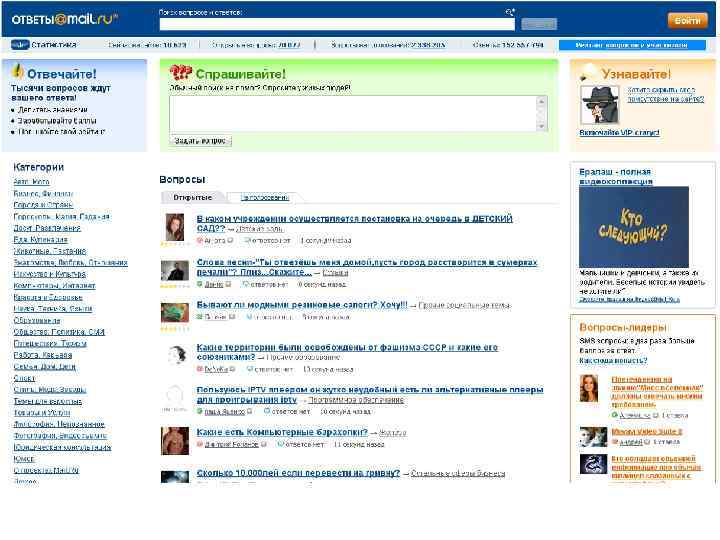This screenshot has width=720, height=540.
Task: Open the Искусство и Культура category
Action: [50, 274]
